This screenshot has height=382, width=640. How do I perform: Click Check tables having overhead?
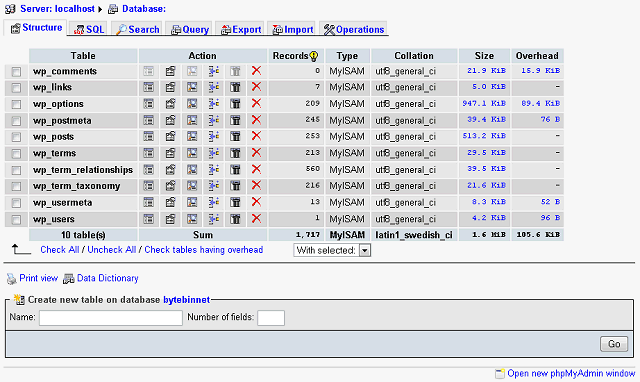coord(204,250)
